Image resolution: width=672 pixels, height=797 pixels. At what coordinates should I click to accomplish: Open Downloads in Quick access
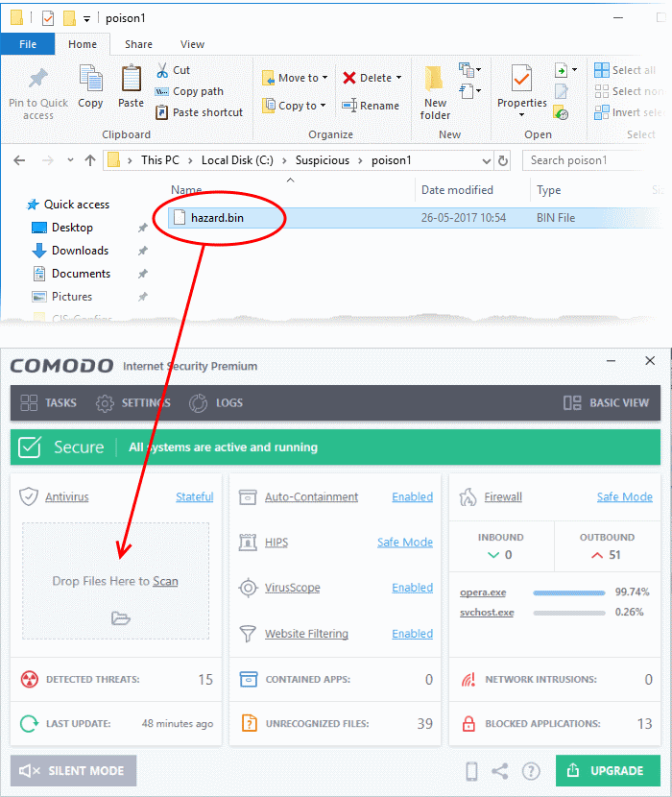point(80,251)
